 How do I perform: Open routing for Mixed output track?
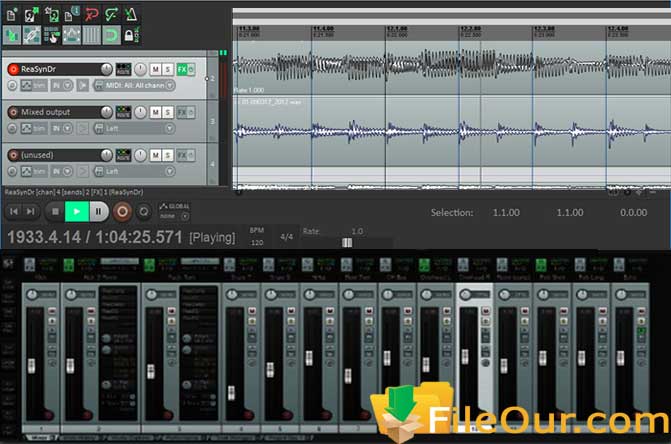point(123,112)
